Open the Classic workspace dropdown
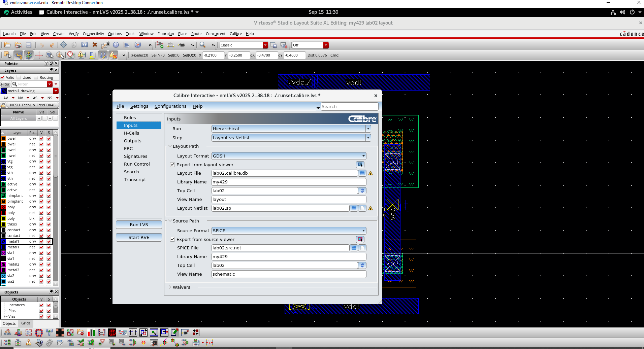Image resolution: width=644 pixels, height=349 pixels. pyautogui.click(x=265, y=45)
